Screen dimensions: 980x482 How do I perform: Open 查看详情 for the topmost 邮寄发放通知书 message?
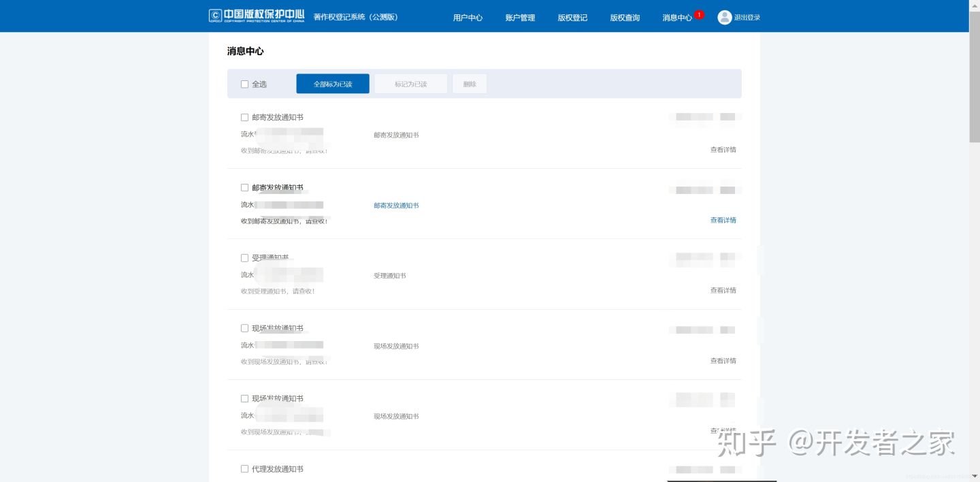(x=723, y=150)
